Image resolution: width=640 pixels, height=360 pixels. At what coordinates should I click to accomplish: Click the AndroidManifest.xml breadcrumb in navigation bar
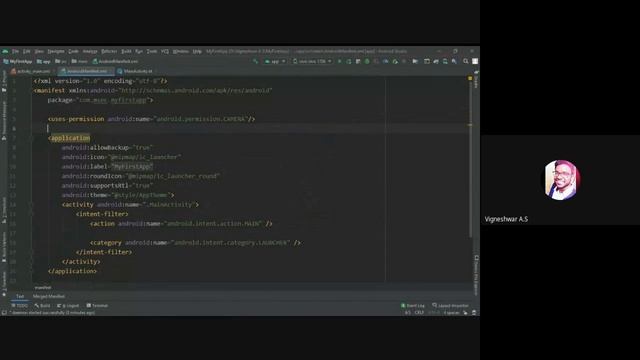(116, 61)
